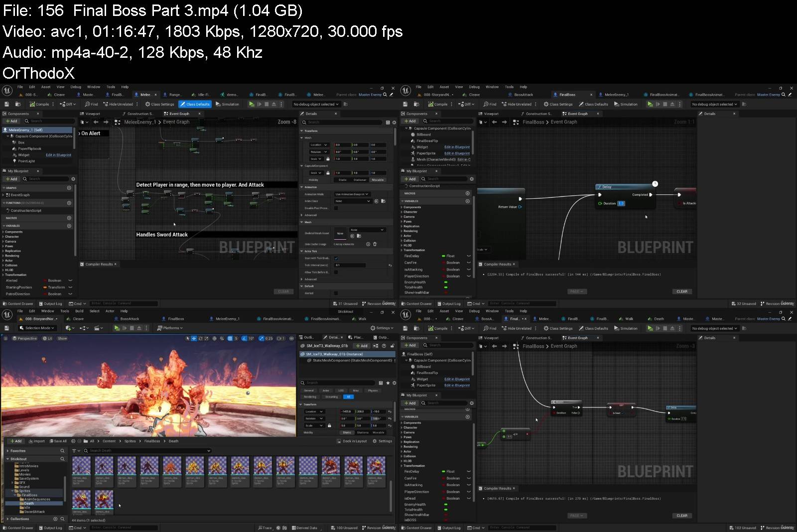797x532 pixels.
Task: Toggle the Allow Tick Before Begin Play checkbox
Action: click(336, 272)
